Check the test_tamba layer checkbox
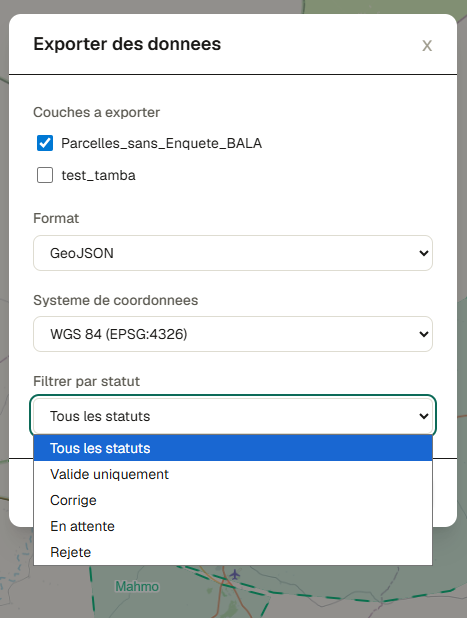The width and height of the screenshot is (467, 618). coord(45,175)
